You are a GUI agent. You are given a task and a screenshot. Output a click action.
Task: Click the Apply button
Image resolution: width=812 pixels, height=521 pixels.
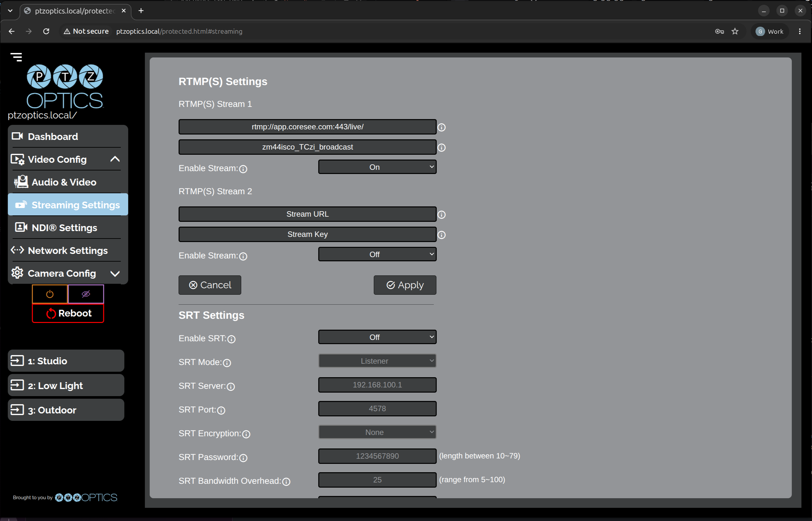(405, 285)
